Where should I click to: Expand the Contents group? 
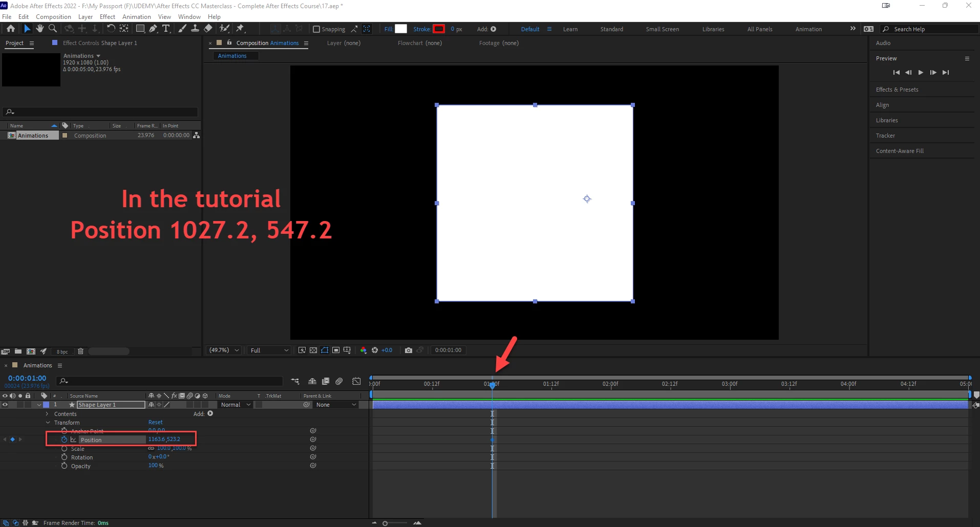(47, 414)
